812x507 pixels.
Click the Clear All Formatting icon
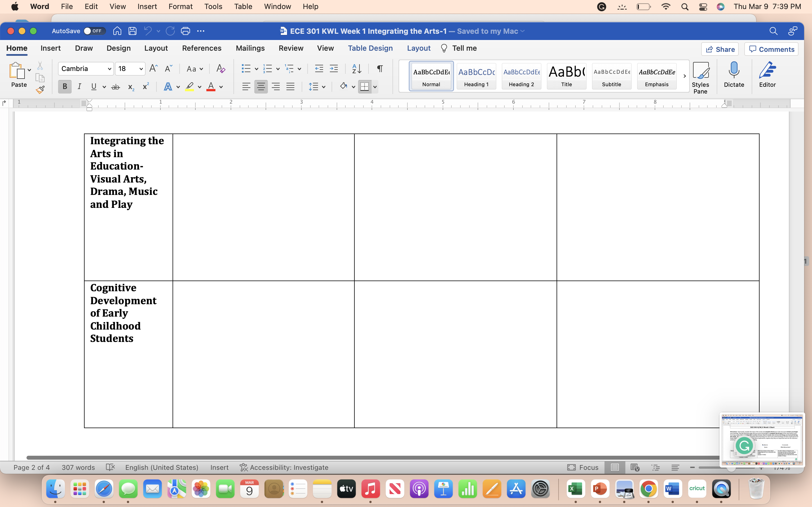(x=220, y=69)
